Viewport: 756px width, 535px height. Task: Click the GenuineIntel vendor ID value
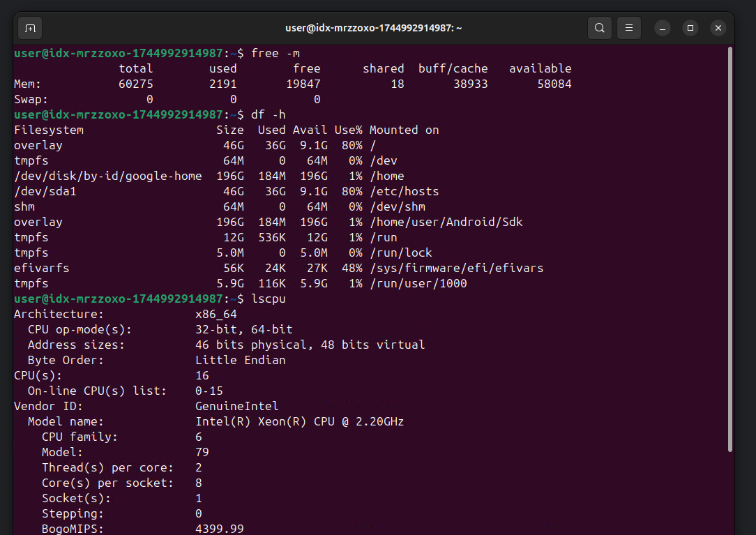coord(236,407)
